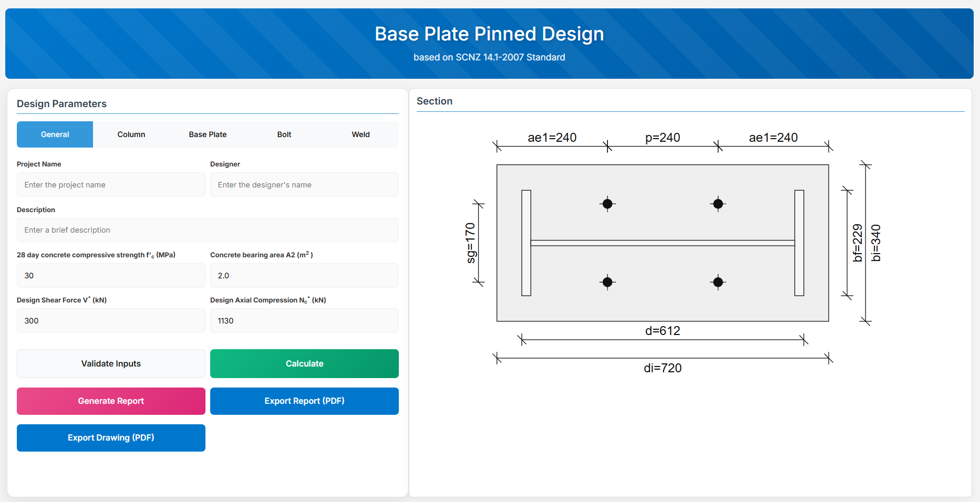Export the report as PDF
The width and height of the screenshot is (980, 502).
(304, 401)
